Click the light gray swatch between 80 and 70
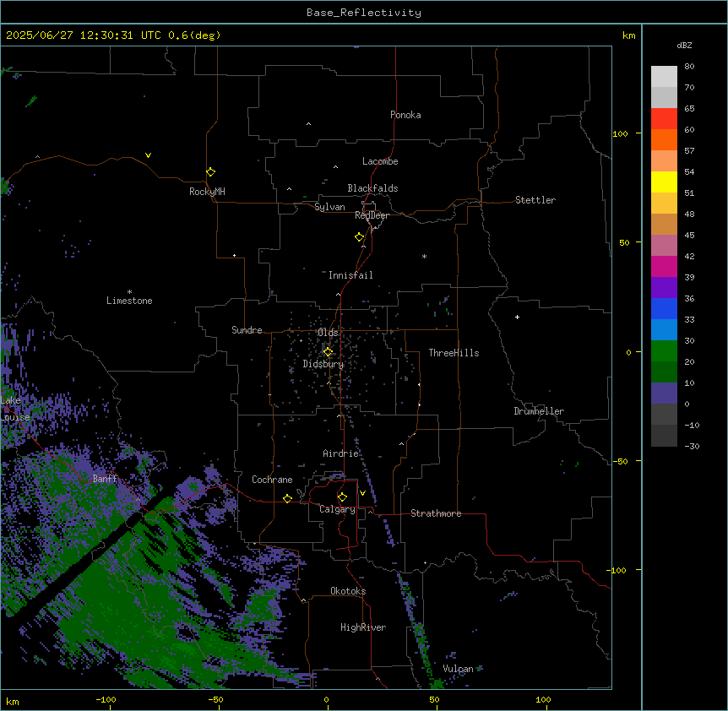The height and width of the screenshot is (711, 728). pyautogui.click(x=664, y=77)
